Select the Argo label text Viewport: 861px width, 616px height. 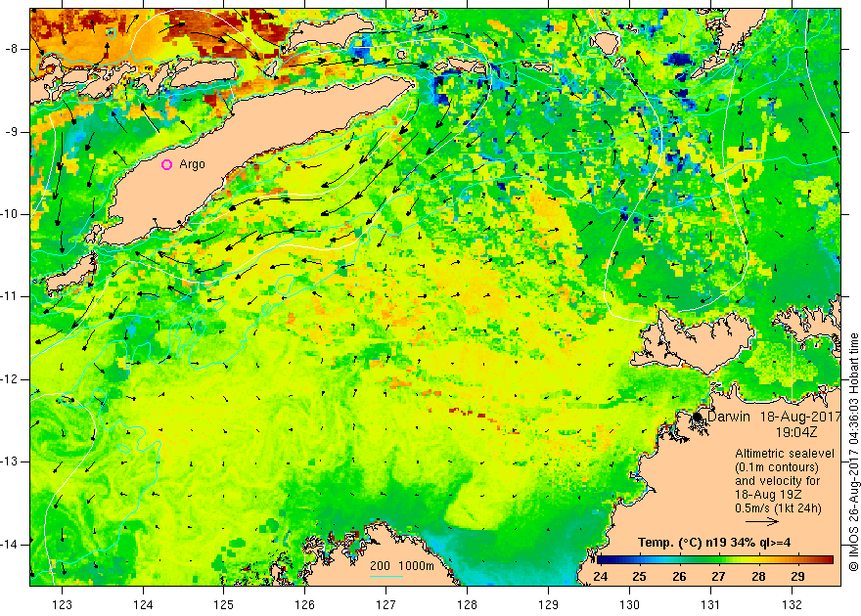(192, 164)
